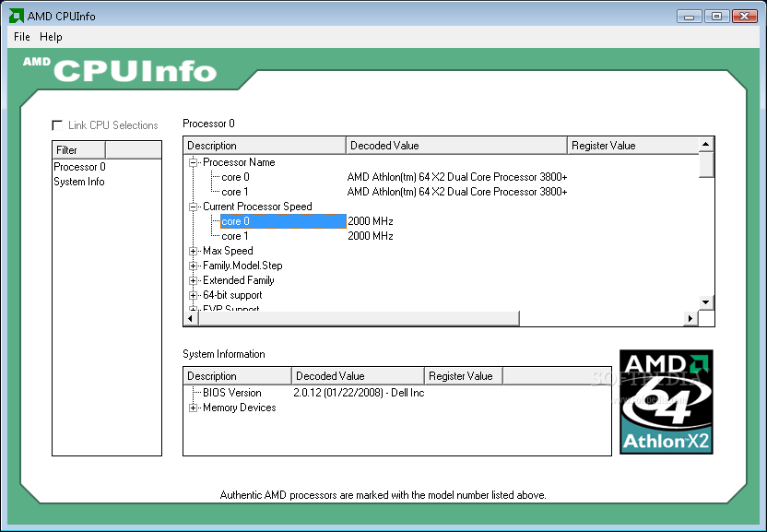Click the System Information Description column header
The width and height of the screenshot is (767, 532).
(237, 376)
